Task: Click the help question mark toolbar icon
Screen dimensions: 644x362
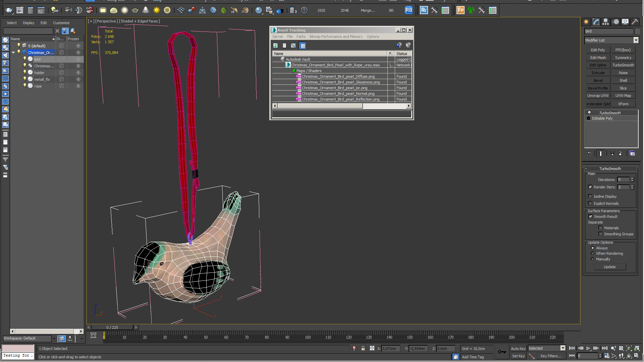Action: (x=304, y=10)
